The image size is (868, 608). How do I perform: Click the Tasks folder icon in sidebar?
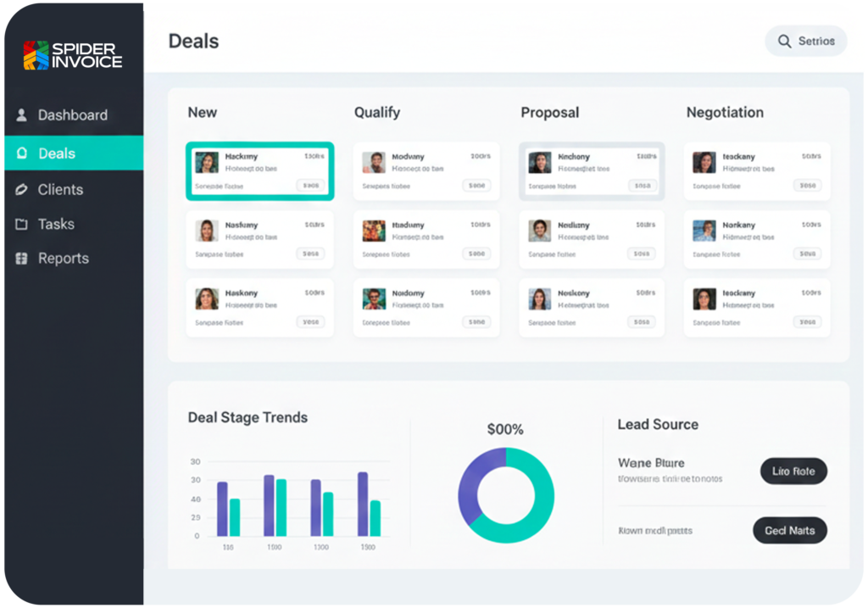point(22,225)
